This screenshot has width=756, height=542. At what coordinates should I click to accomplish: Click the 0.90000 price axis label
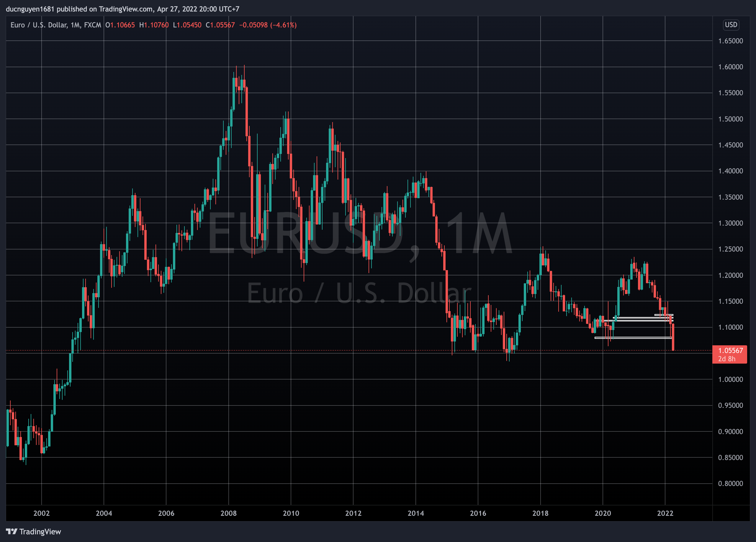pos(730,431)
